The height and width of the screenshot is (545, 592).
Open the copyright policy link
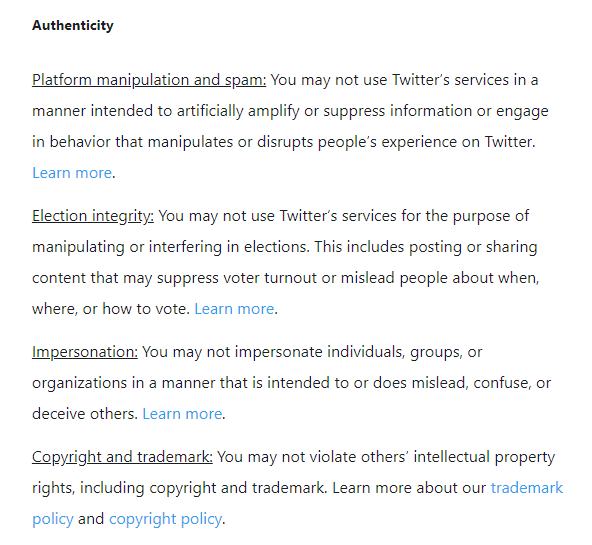(165, 519)
